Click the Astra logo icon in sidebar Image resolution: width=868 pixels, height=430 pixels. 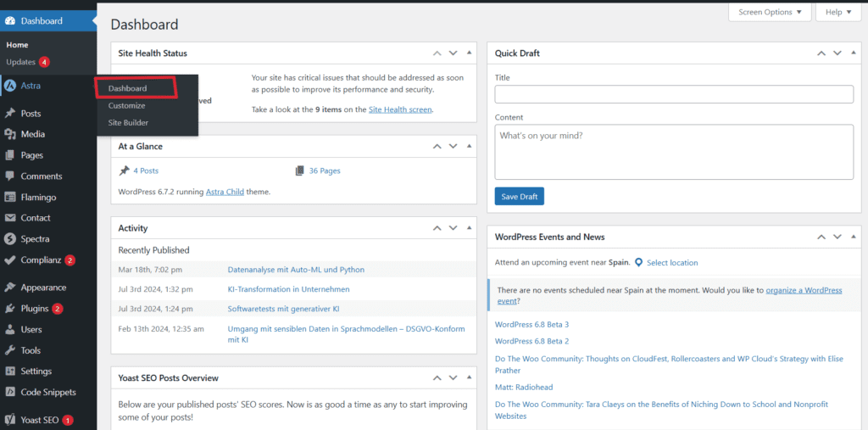point(10,86)
